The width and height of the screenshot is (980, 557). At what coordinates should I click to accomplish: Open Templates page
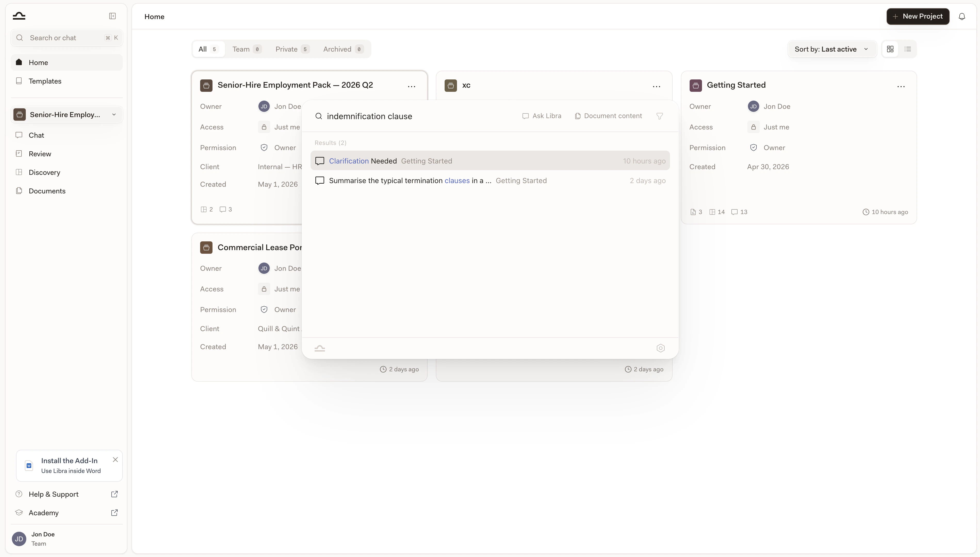click(x=67, y=81)
